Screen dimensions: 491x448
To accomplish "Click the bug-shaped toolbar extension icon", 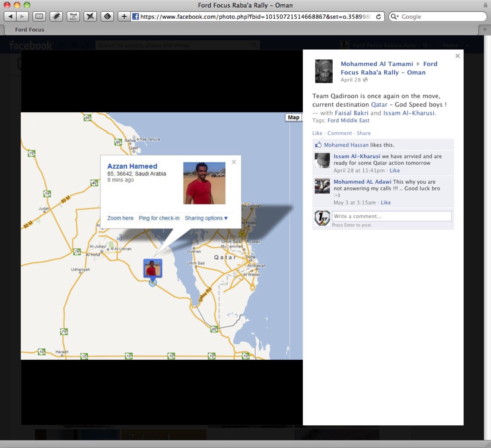I will click(x=56, y=17).
